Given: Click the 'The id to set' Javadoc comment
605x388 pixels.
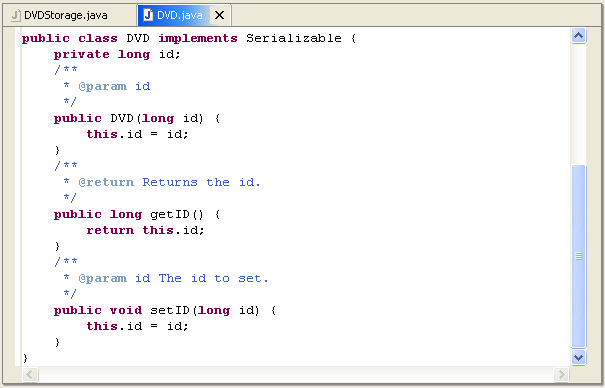Looking at the screenshot, I should coord(213,278).
